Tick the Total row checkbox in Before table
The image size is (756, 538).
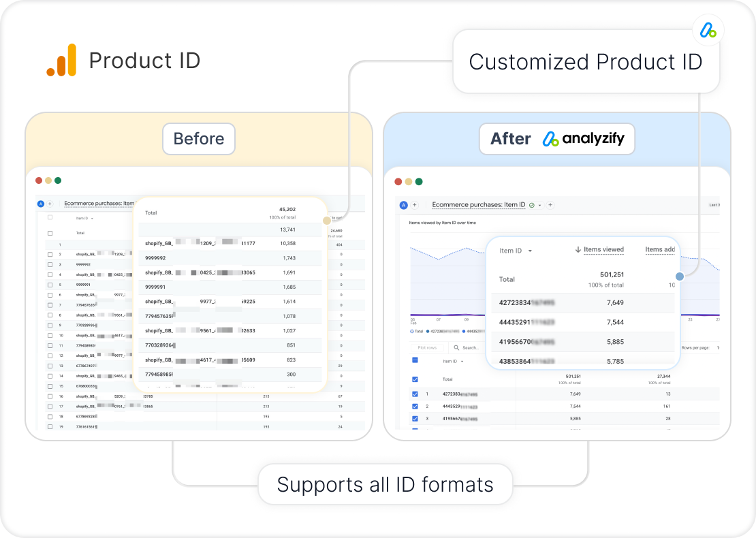[50, 234]
